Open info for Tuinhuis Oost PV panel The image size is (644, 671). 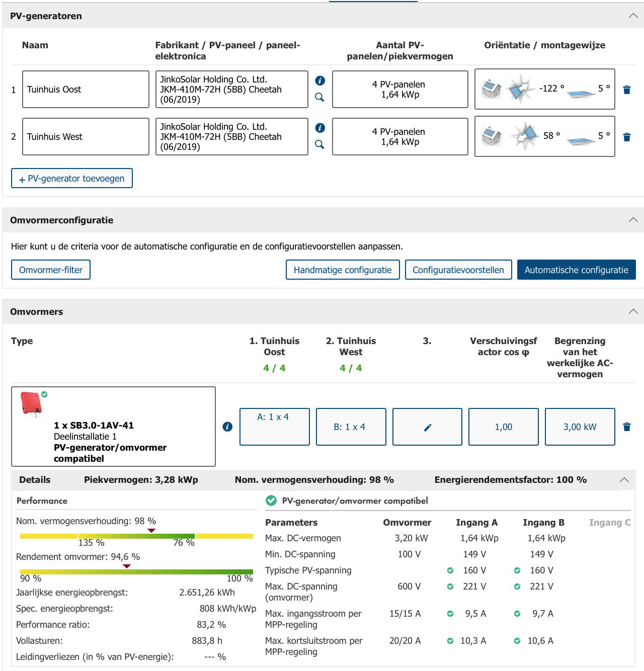pyautogui.click(x=320, y=80)
